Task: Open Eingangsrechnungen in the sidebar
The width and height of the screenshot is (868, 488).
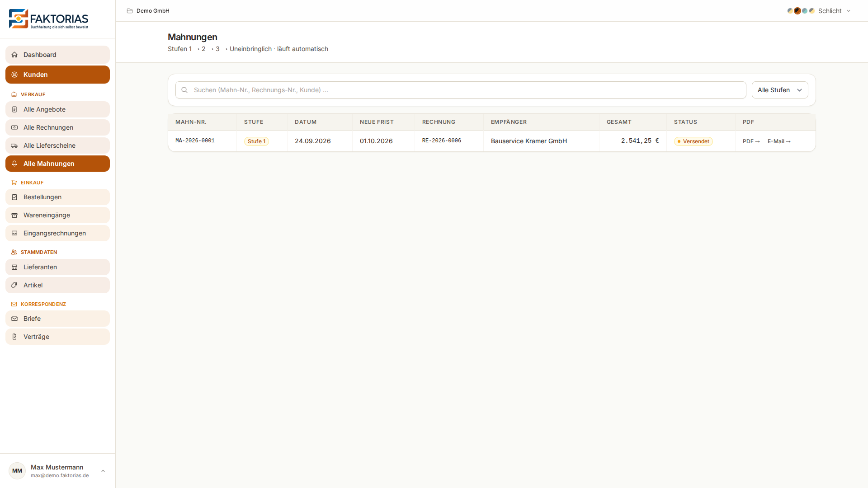Action: [x=57, y=233]
